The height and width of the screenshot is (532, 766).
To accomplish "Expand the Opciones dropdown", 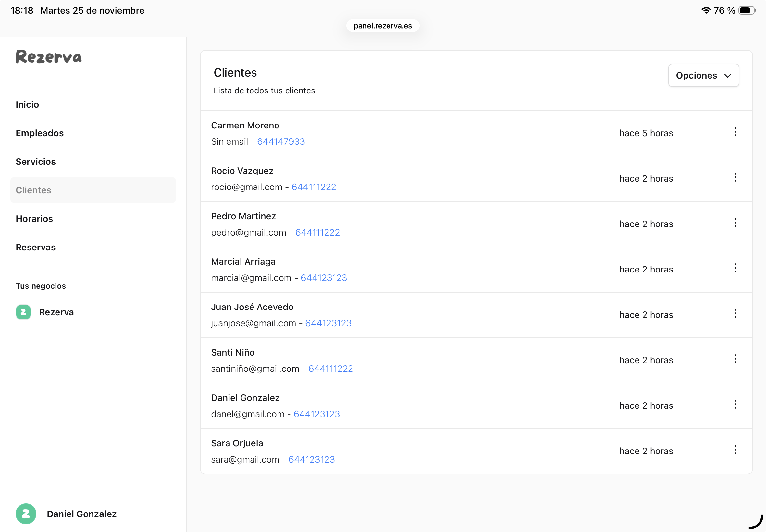I will pyautogui.click(x=703, y=75).
